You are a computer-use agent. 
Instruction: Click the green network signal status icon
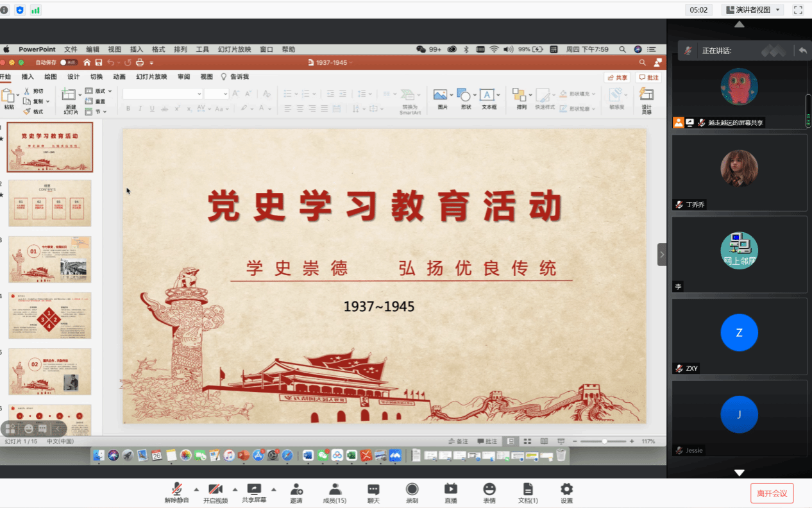[x=35, y=10]
